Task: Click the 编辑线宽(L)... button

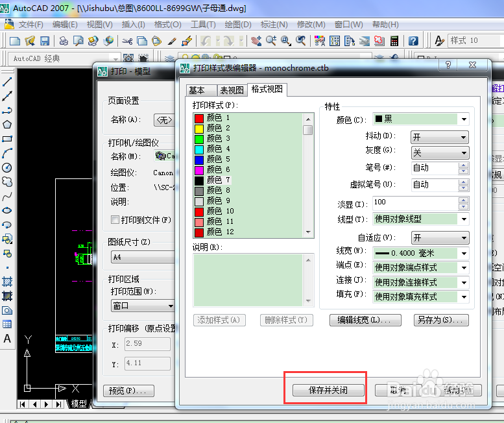Action: [x=365, y=320]
